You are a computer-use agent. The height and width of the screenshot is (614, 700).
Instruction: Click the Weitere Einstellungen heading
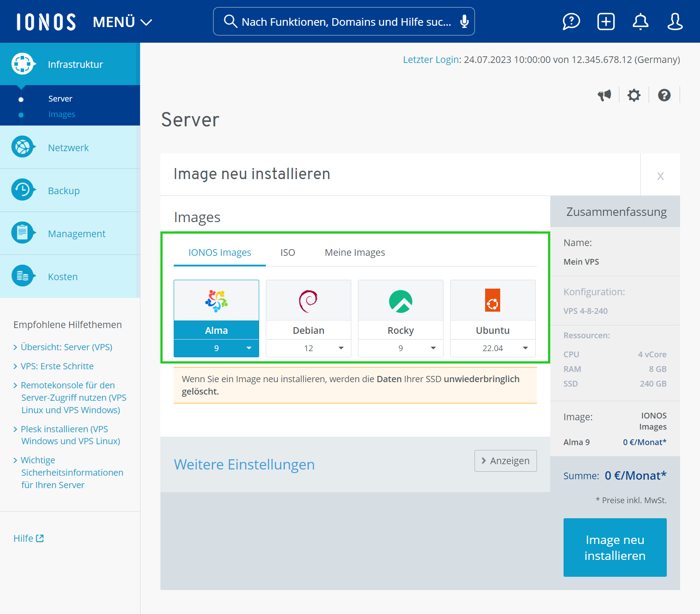click(x=244, y=464)
